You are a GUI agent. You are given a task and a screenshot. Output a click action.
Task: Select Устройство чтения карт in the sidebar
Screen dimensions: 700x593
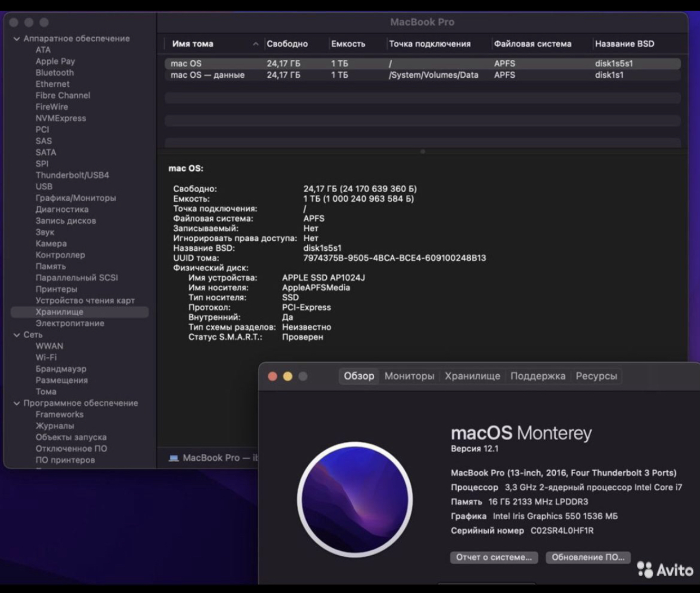(85, 300)
